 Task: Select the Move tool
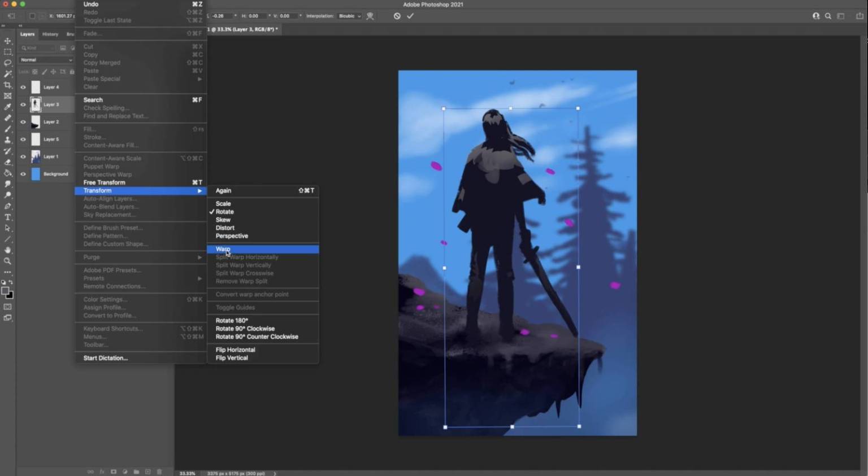pyautogui.click(x=8, y=41)
